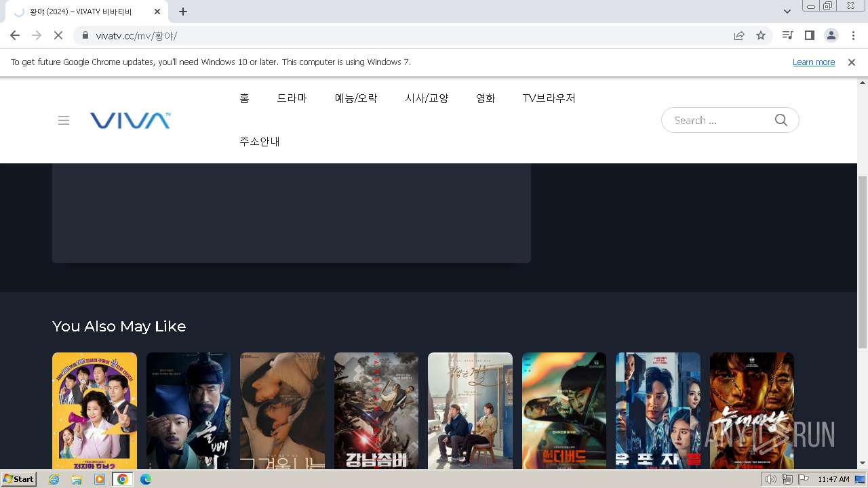868x488 pixels.
Task: Share this page icon in address bar
Action: point(739,35)
